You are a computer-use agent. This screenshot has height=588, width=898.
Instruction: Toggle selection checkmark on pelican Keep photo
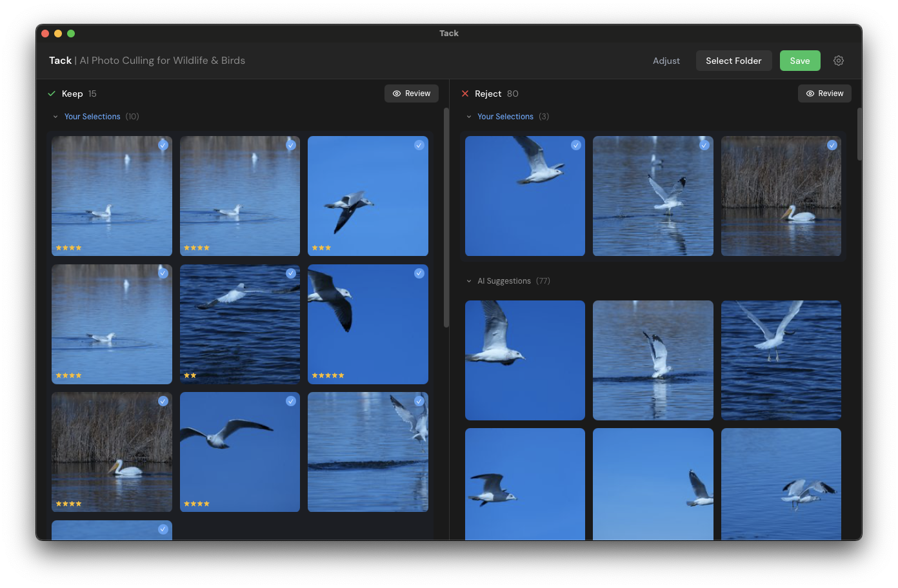pyautogui.click(x=163, y=400)
